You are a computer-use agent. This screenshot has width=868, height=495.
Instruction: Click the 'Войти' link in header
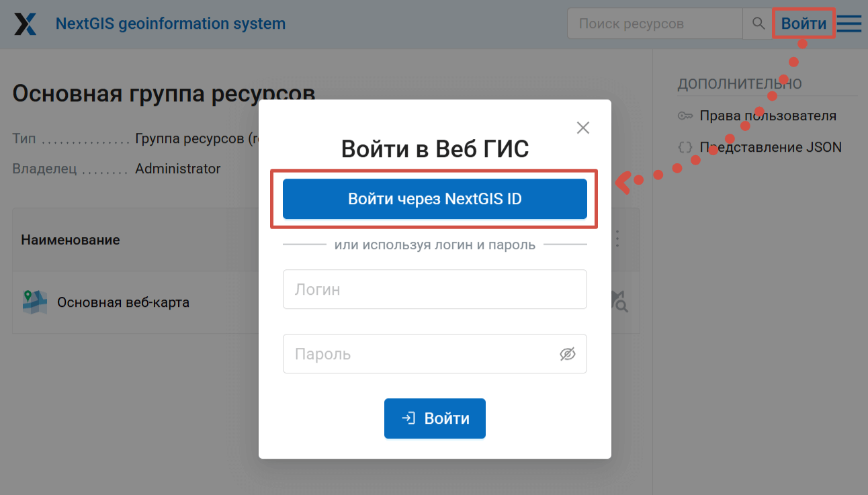click(804, 24)
